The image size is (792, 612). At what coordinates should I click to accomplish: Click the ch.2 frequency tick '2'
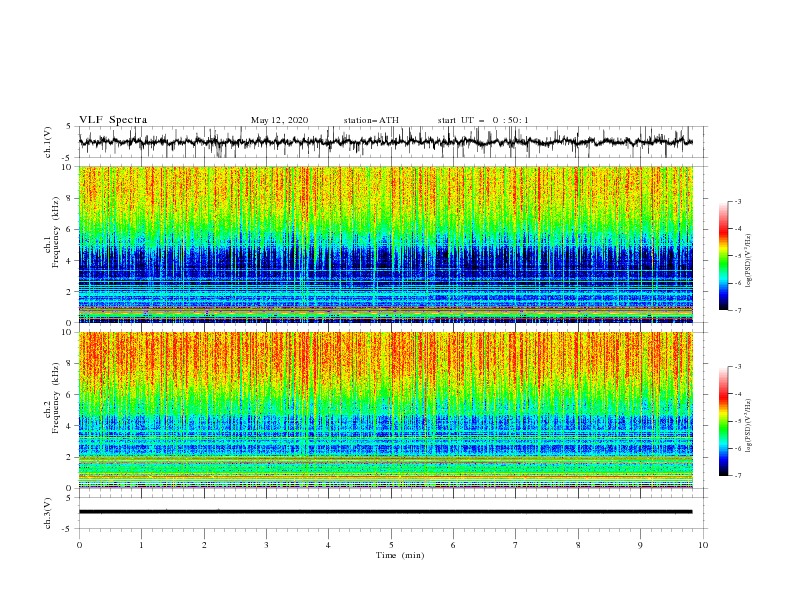69,457
